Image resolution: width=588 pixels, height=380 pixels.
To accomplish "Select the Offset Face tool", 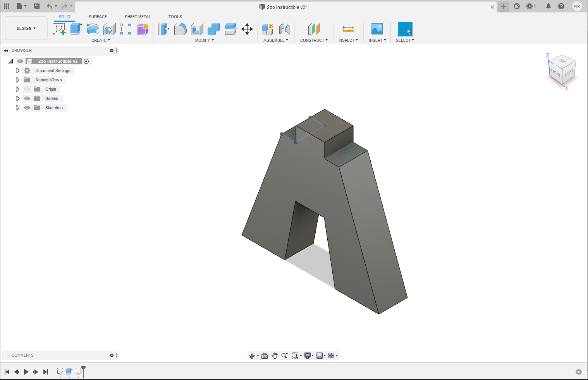I will tap(230, 29).
